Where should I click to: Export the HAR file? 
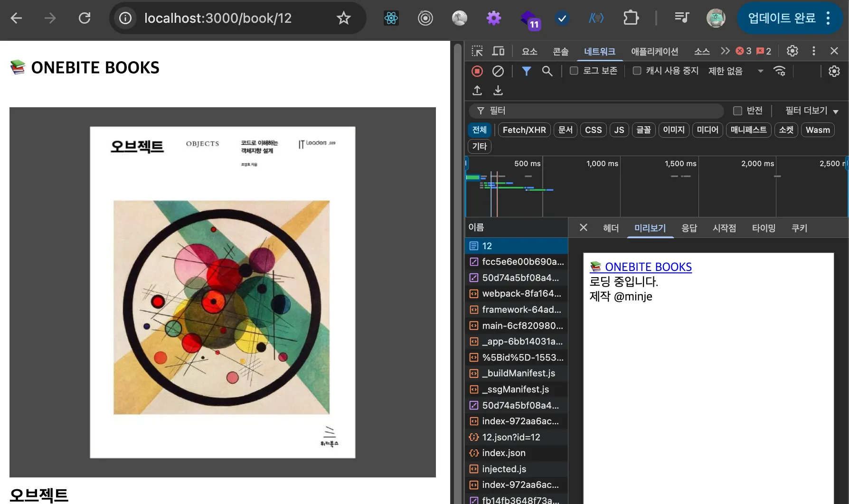(498, 90)
